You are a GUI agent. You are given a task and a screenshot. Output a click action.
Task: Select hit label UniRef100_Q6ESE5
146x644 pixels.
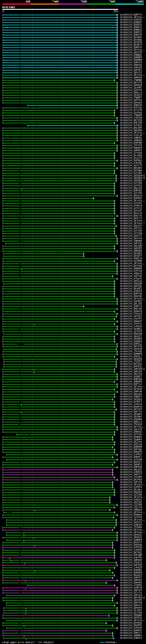[x=131, y=249]
